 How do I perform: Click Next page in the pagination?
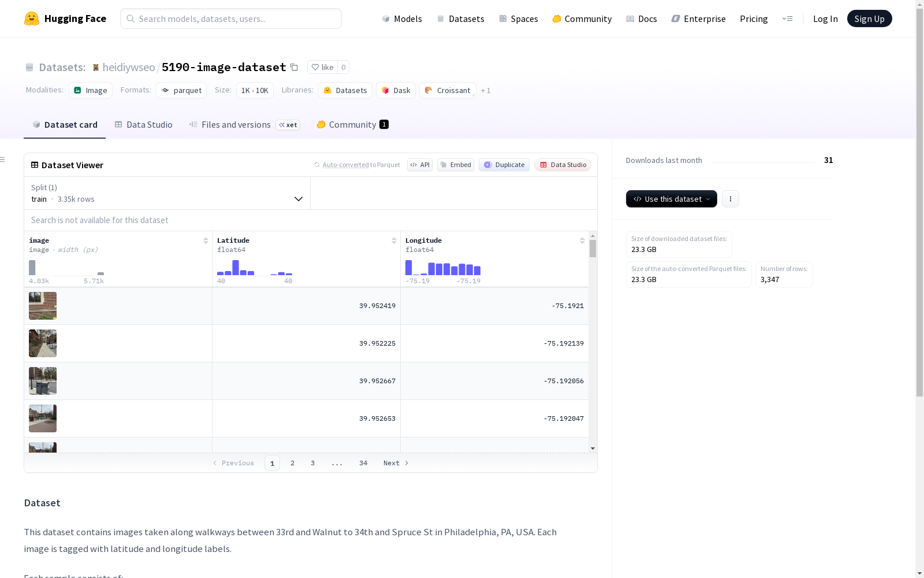click(396, 463)
